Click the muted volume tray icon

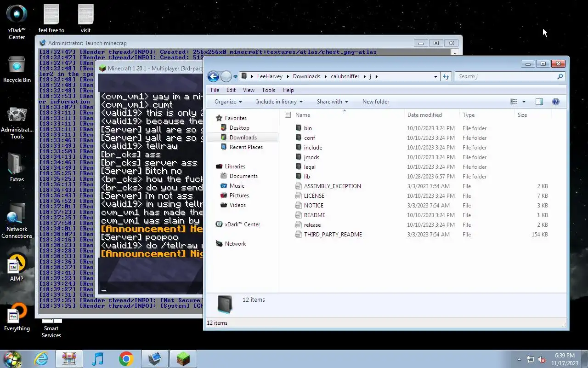pyautogui.click(x=542, y=359)
